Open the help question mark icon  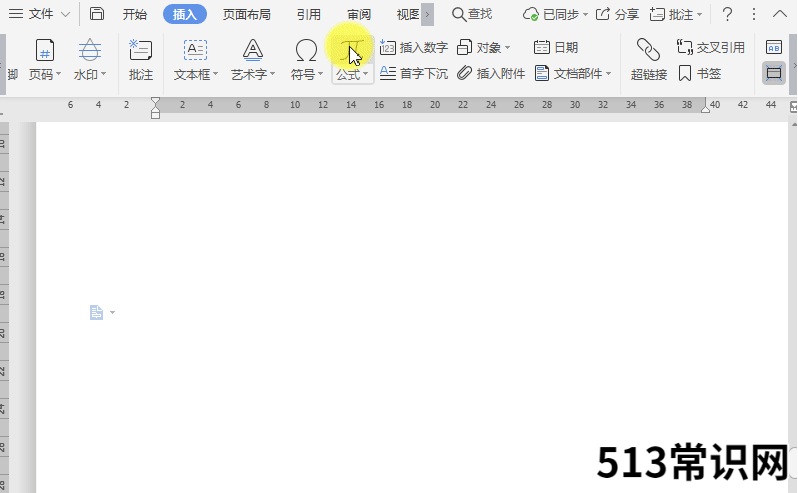(x=728, y=14)
